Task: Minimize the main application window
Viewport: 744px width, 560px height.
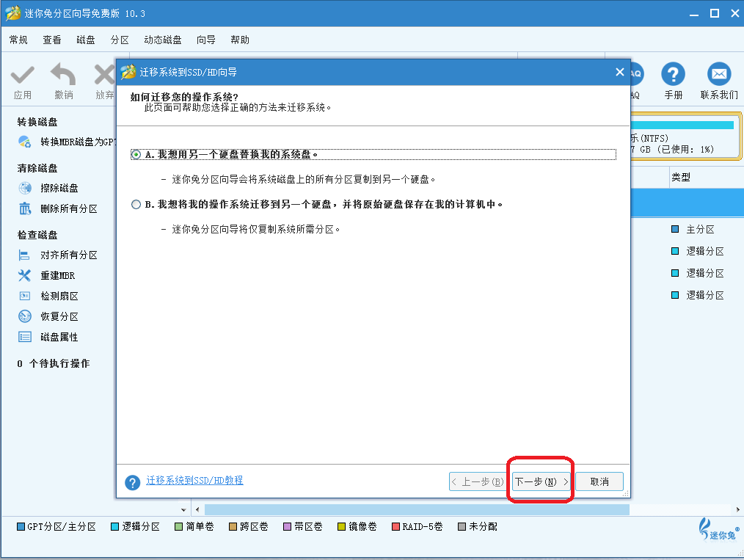Action: coord(694,14)
